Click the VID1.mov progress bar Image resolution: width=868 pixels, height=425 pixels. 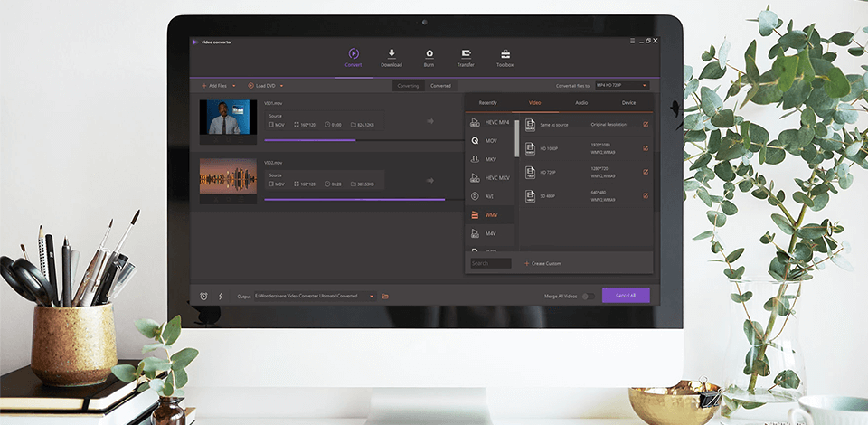363,140
